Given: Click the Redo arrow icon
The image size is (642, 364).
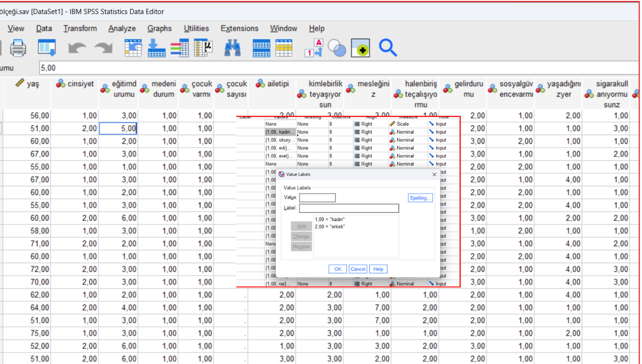Looking at the screenshot, I should tap(103, 47).
